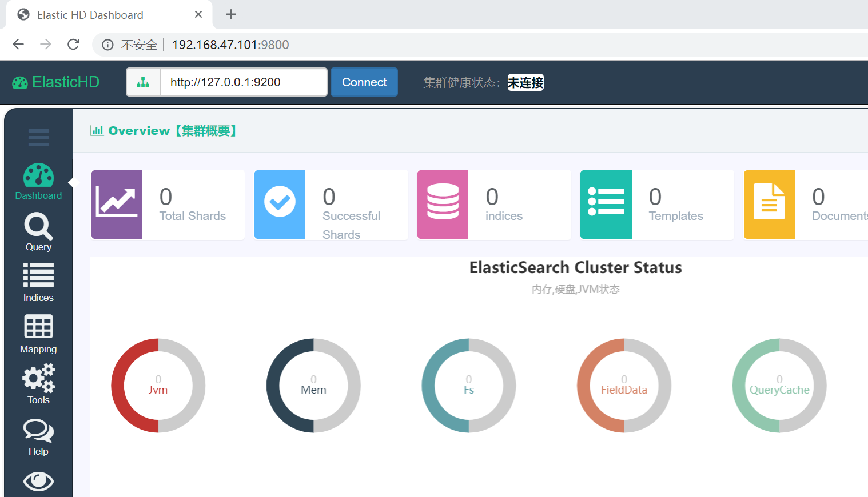Click the browser forward arrow
The image size is (868, 497).
(46, 45)
